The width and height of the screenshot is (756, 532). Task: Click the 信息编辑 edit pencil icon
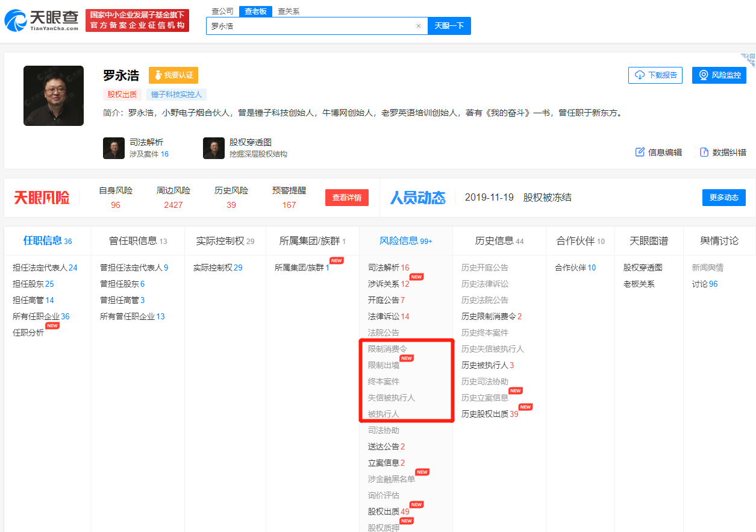pos(640,152)
